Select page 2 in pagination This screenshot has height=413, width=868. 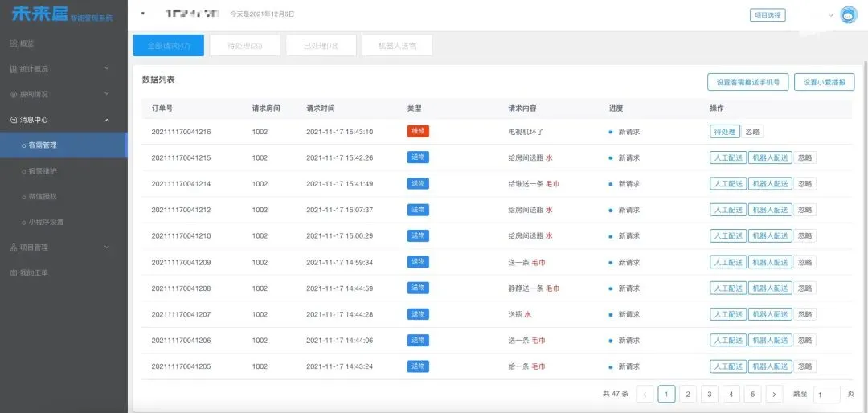(x=687, y=395)
